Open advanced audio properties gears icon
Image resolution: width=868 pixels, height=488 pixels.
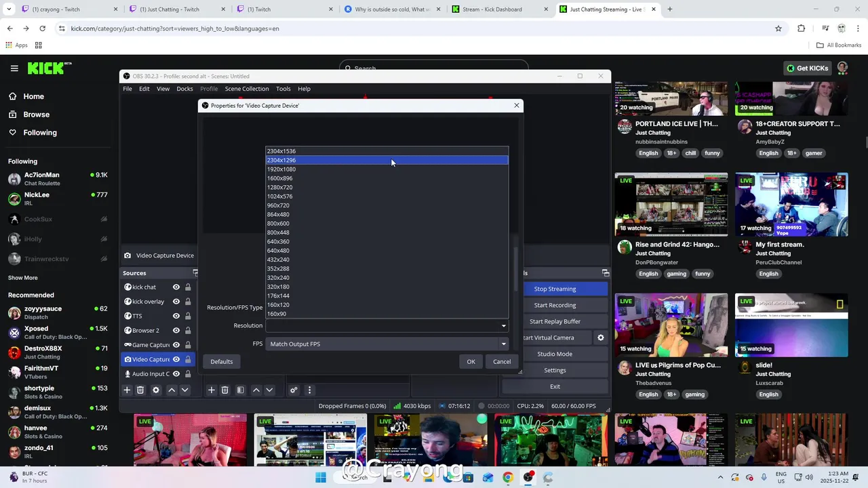click(294, 390)
